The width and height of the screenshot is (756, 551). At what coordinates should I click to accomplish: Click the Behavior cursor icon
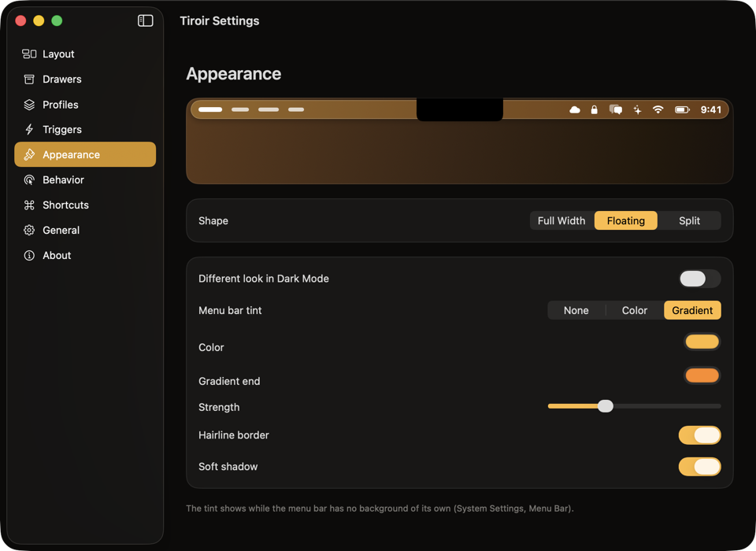29,179
